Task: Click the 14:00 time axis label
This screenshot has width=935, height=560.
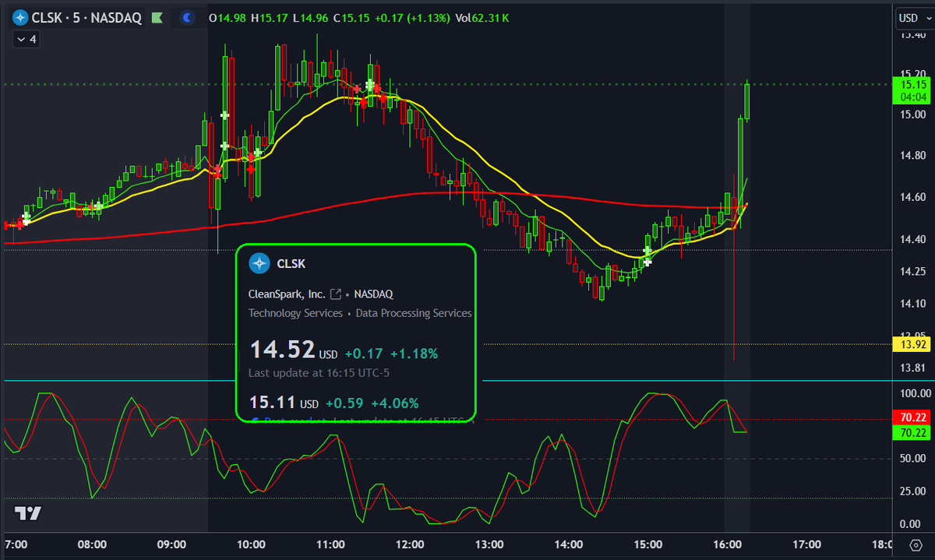Action: click(569, 544)
